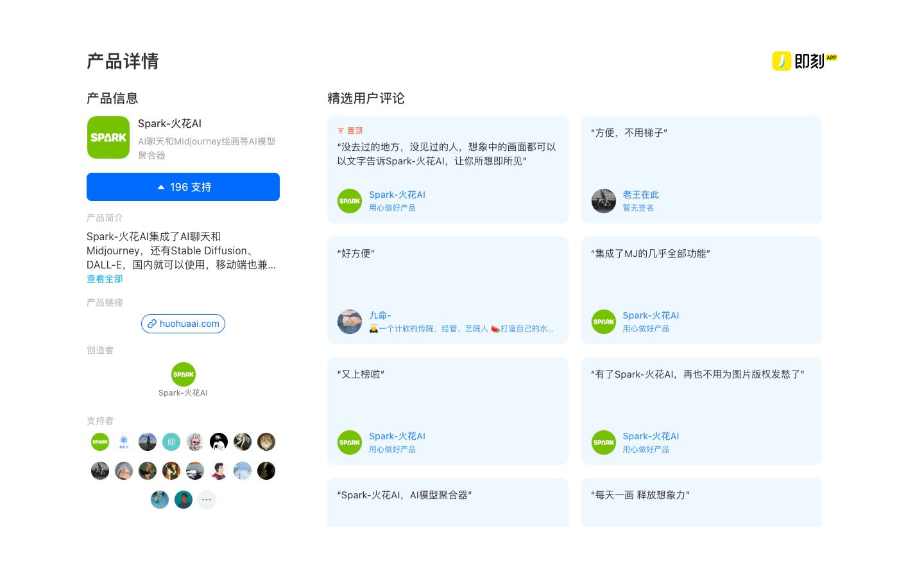This screenshot has height=578, width=924.
Task: Click the snowflake logo supporter avatar
Action: (123, 442)
